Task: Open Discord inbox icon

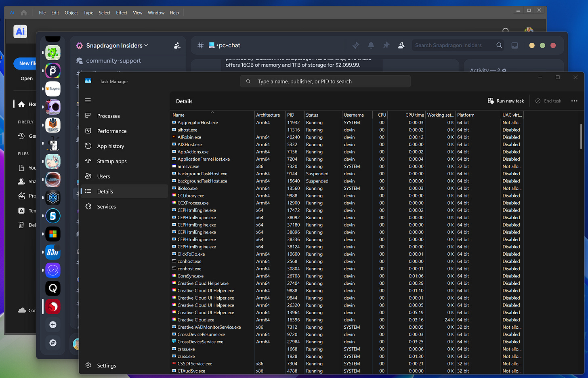Action: coord(514,45)
